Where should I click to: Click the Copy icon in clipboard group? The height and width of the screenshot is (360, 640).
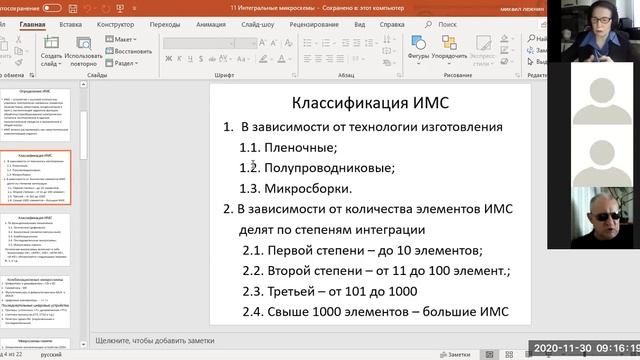18,51
